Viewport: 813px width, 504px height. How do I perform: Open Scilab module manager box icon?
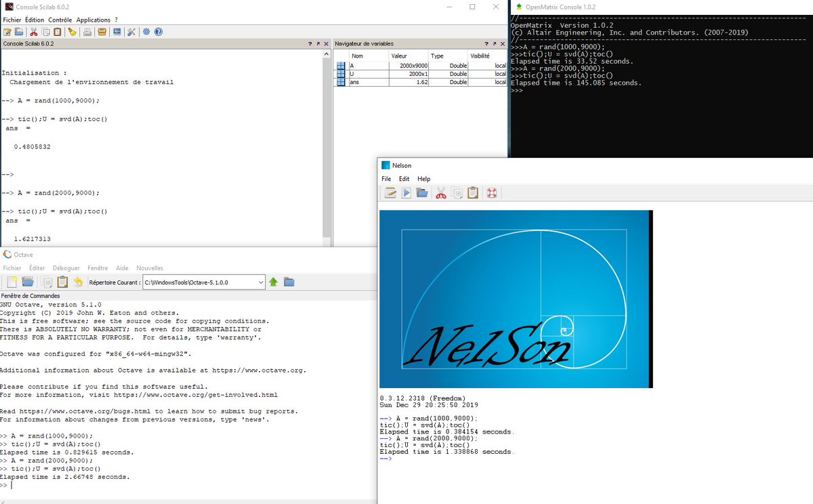point(102,32)
